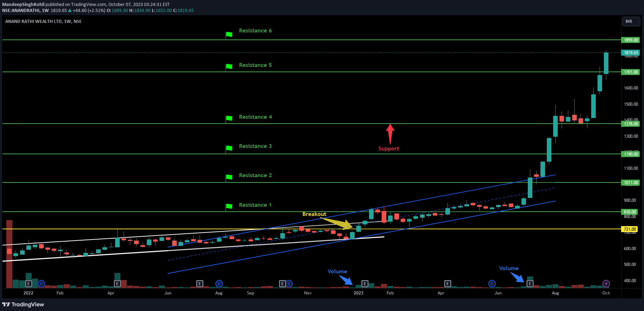The height and width of the screenshot is (311, 644).
Task: Click the 2022 label on the time axis
Action: pos(28,293)
